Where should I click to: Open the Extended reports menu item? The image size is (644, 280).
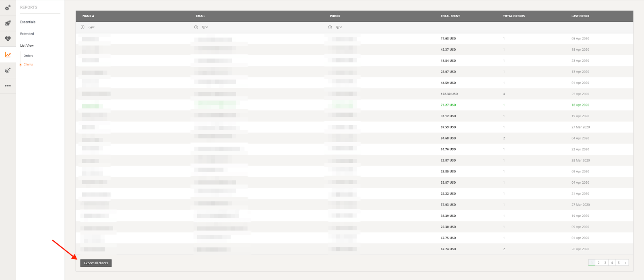[x=27, y=34]
